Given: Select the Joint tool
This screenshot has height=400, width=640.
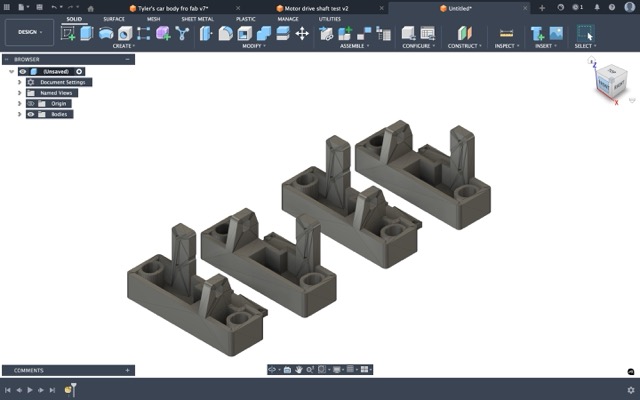Looking at the screenshot, I should pos(364,33).
